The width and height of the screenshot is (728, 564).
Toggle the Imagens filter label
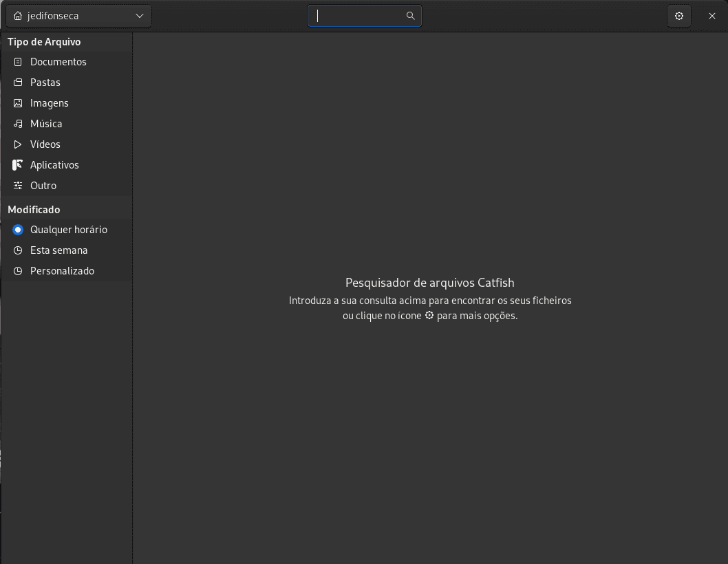50,103
